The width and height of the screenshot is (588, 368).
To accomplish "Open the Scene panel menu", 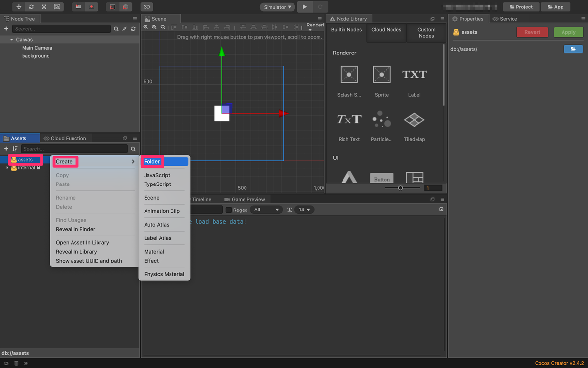I will (x=320, y=19).
